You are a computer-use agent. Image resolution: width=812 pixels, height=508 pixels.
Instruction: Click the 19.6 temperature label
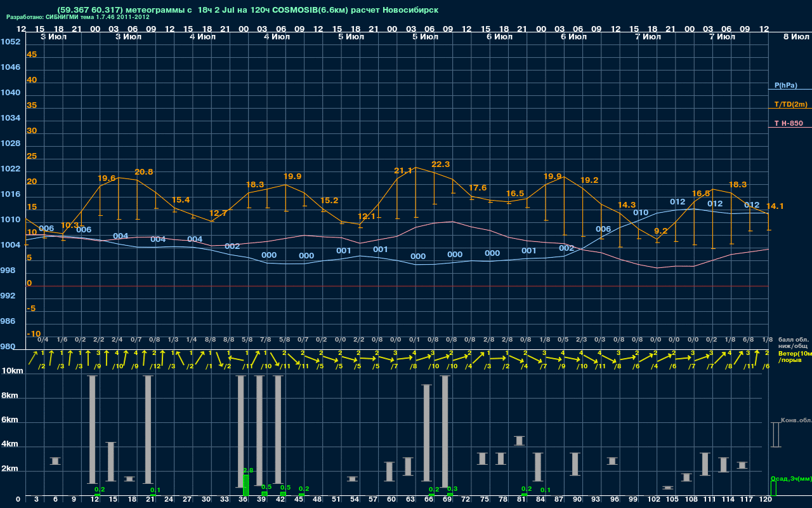click(x=107, y=178)
